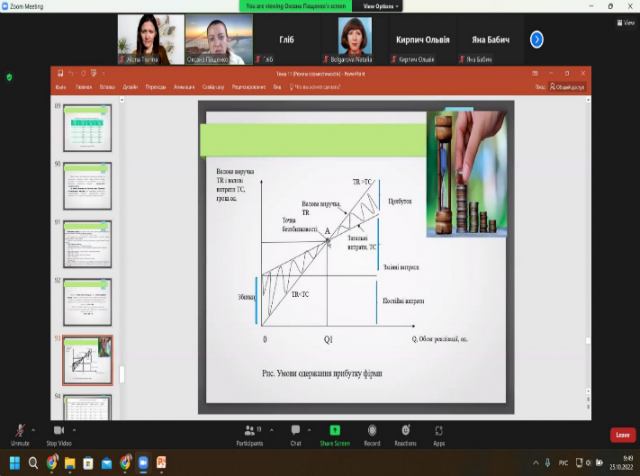Open the customize quick access toolbar dropdown
The width and height of the screenshot is (640, 476).
tap(104, 74)
